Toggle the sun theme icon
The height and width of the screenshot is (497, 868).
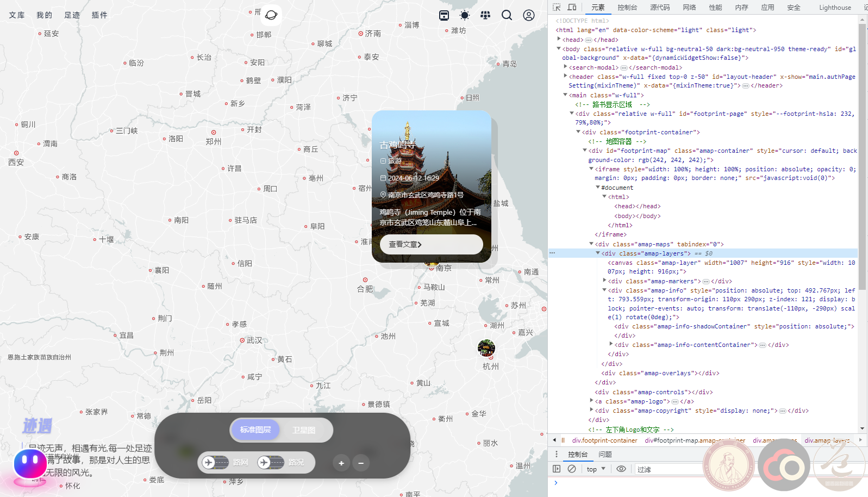coord(465,15)
